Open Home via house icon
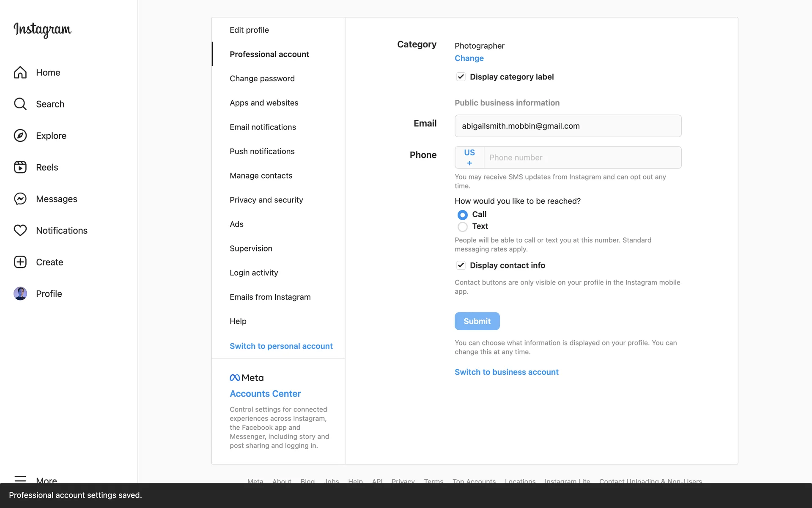The width and height of the screenshot is (812, 508). click(x=20, y=72)
